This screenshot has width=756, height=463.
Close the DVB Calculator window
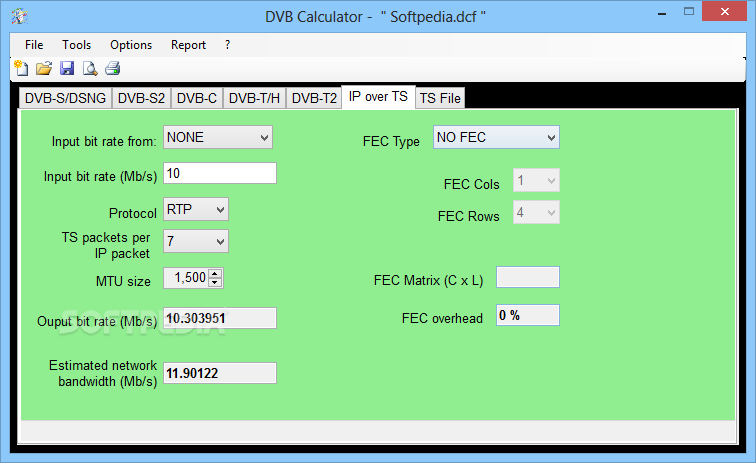coord(725,12)
